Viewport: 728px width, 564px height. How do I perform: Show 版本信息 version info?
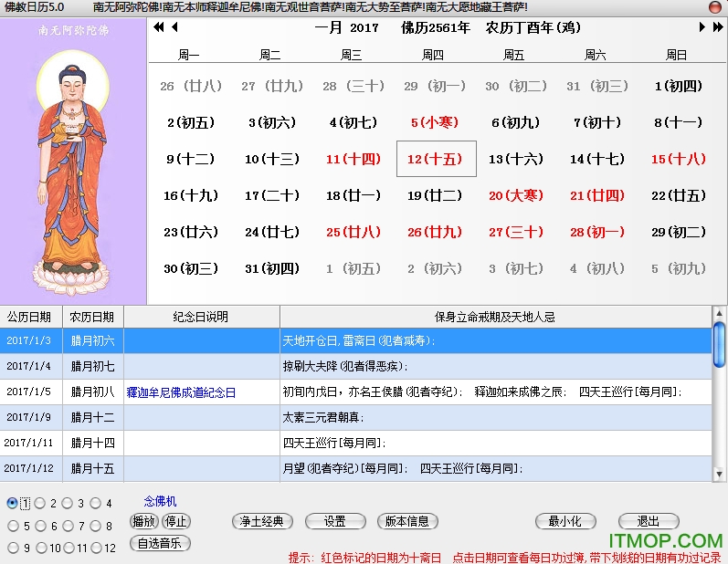click(407, 521)
